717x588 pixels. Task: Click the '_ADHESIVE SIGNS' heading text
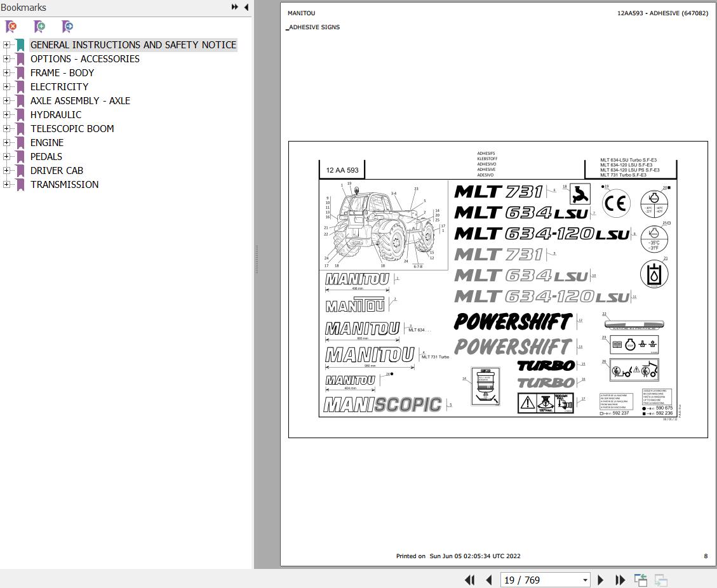(313, 27)
